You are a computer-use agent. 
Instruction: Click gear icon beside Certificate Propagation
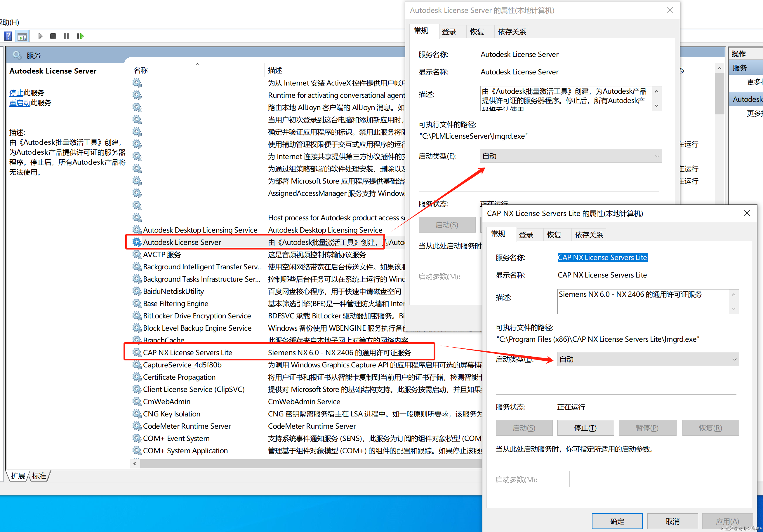pyautogui.click(x=137, y=377)
